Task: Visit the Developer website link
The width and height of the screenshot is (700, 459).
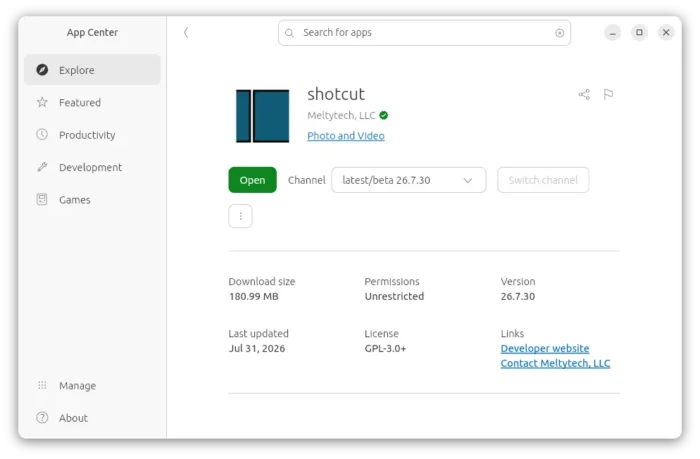Action: coord(545,348)
